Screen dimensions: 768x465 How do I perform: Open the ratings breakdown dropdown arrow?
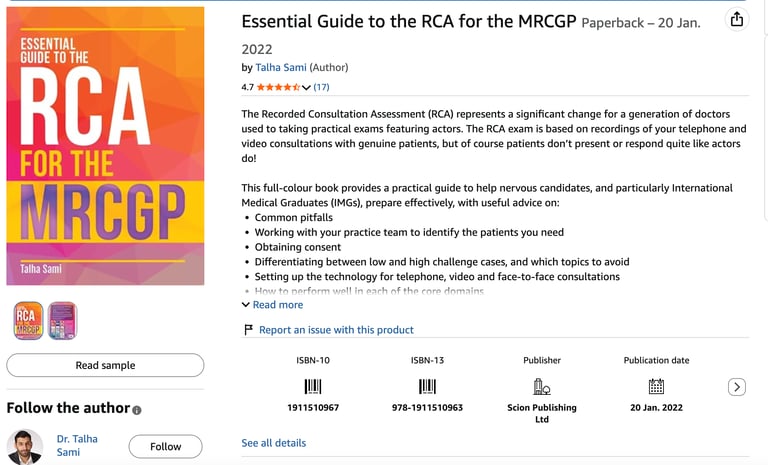[306, 88]
